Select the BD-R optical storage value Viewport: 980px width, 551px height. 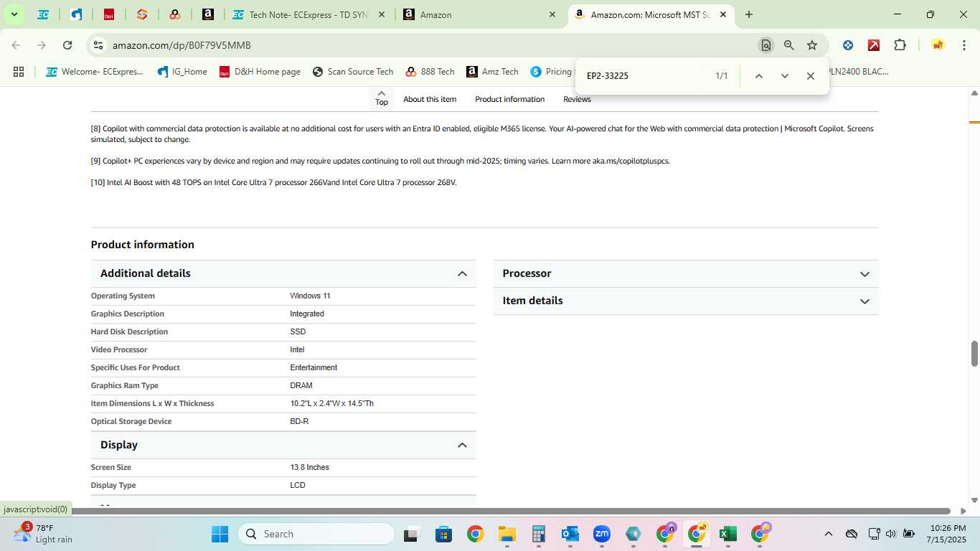[299, 421]
